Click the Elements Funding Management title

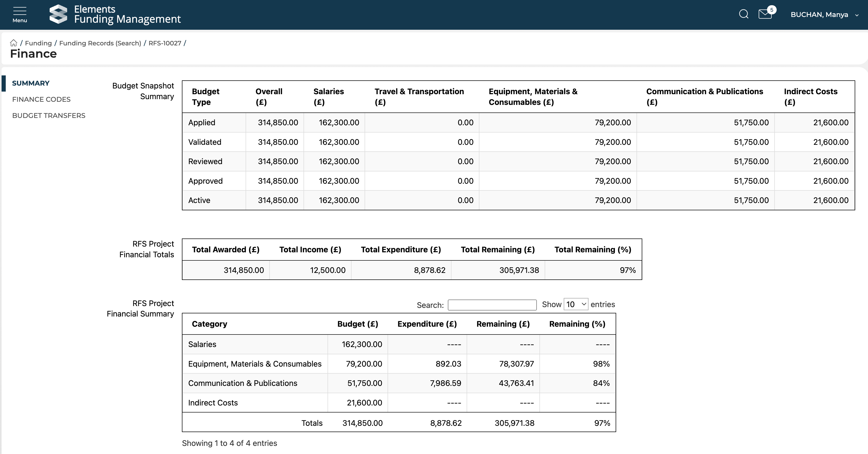click(x=127, y=14)
